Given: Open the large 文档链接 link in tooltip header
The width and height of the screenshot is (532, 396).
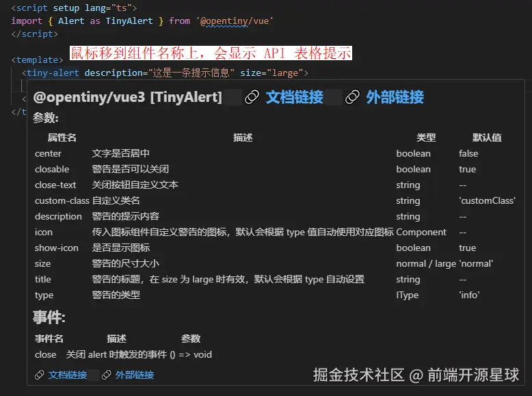Looking at the screenshot, I should point(295,97).
